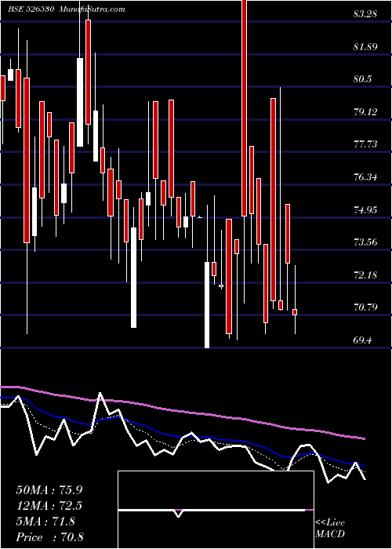Click the MunafaSutra.com title text
Screen dimensions: 392x549
(92, 9)
